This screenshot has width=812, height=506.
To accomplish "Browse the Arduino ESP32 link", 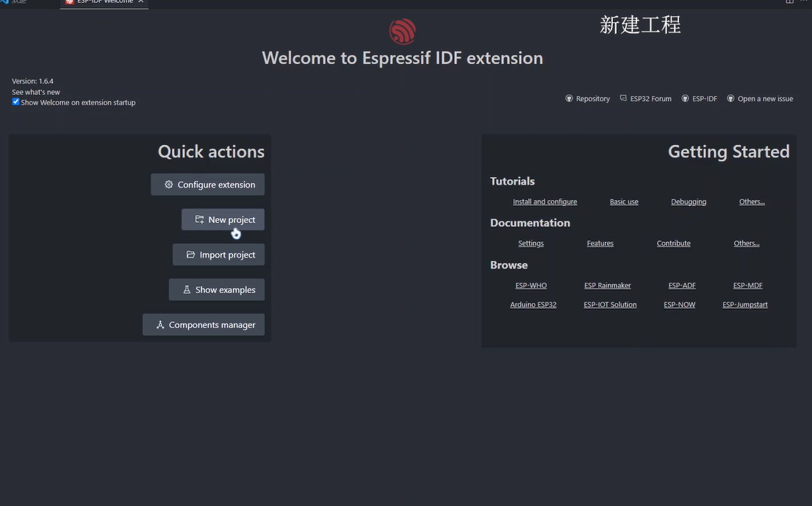I will click(x=533, y=304).
